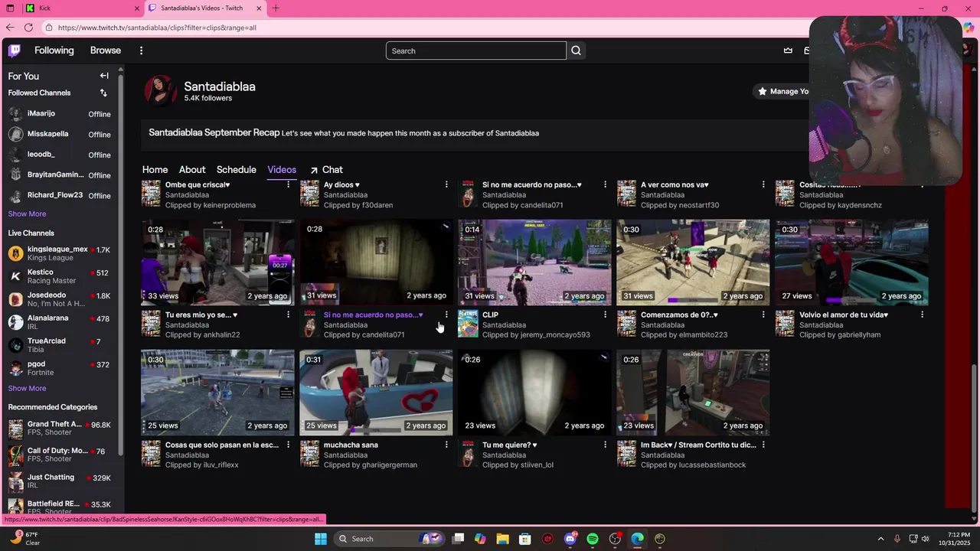Open options for 'Tu eres mio yo se' clip

coord(288,315)
